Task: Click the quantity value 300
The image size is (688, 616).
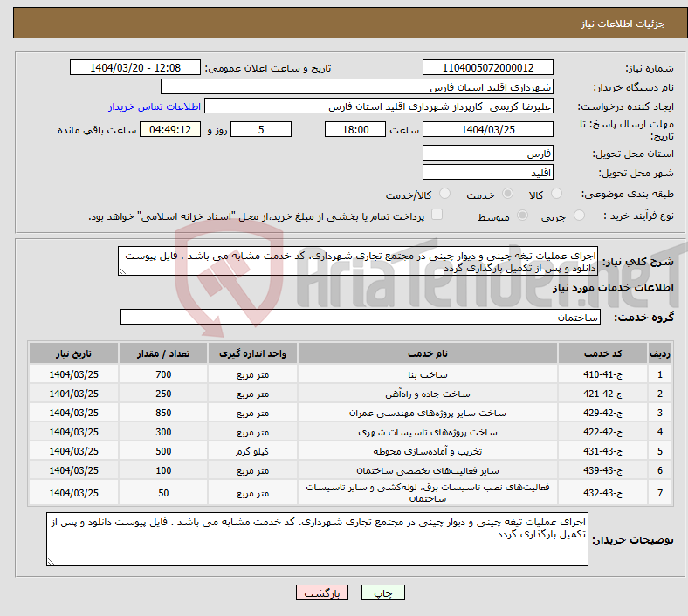Action: (163, 432)
